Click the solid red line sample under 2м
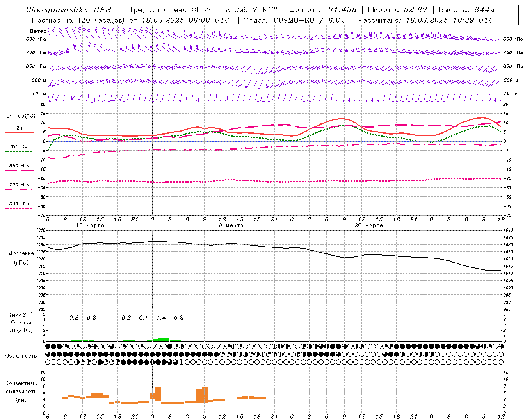 point(19,132)
